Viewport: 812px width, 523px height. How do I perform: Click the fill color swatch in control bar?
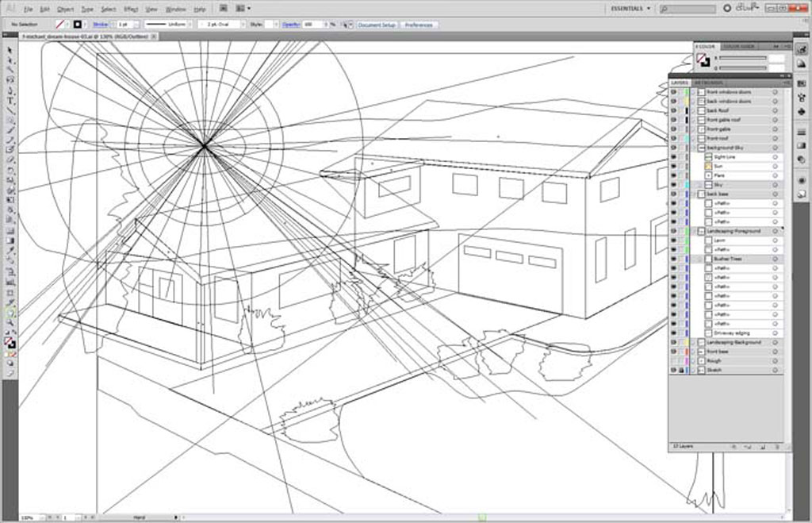tap(60, 25)
